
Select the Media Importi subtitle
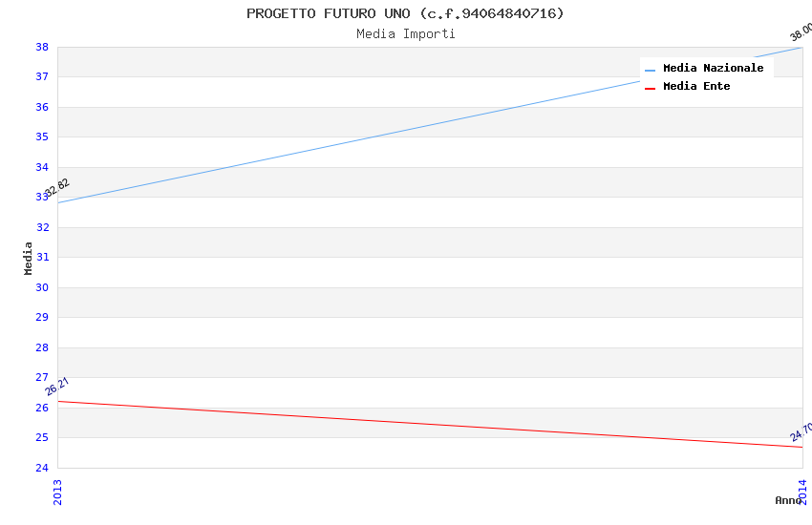[x=405, y=33]
